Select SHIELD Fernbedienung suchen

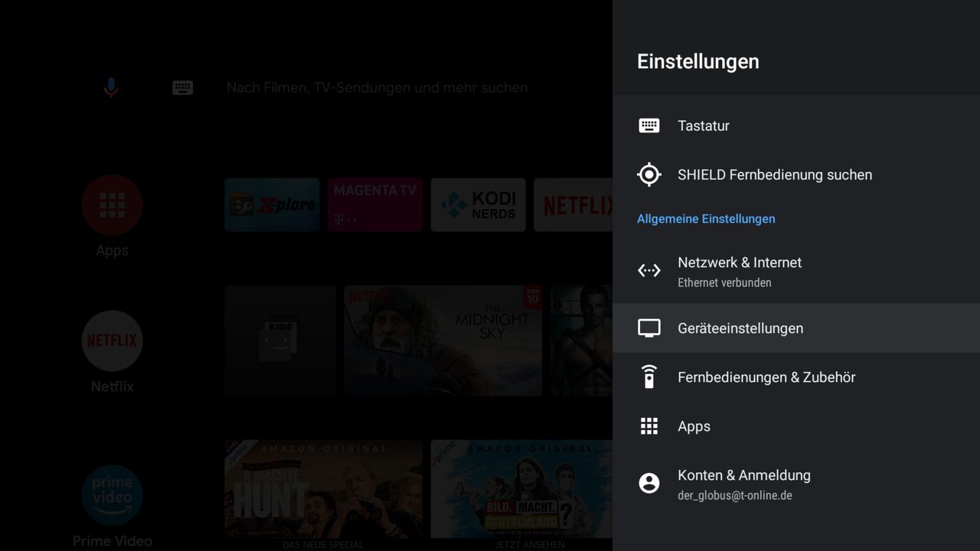click(796, 174)
